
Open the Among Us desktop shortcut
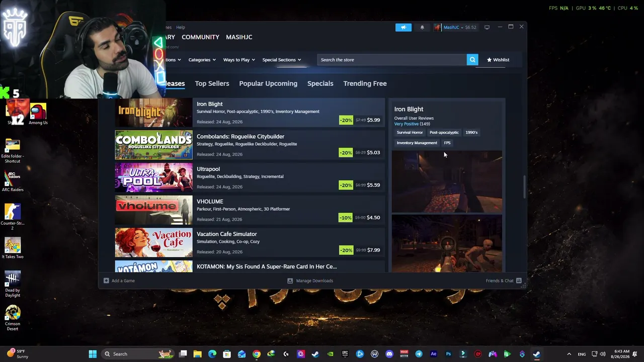[x=38, y=114]
